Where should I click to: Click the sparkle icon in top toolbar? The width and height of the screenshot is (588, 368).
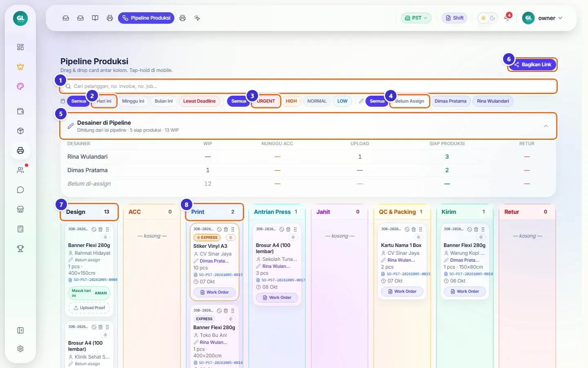point(197,18)
